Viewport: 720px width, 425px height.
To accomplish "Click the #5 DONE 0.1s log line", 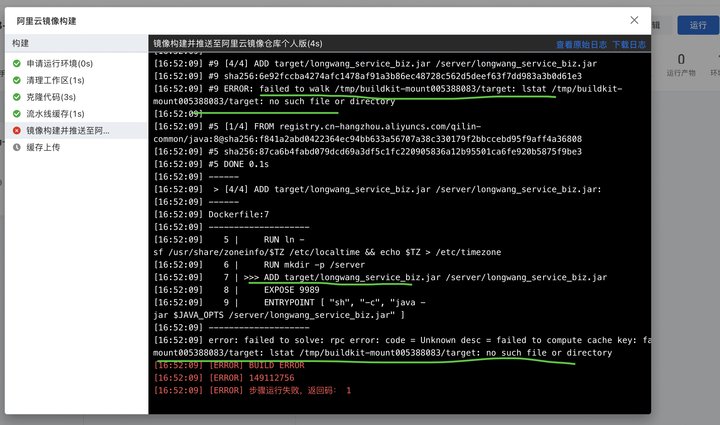I will [x=211, y=164].
